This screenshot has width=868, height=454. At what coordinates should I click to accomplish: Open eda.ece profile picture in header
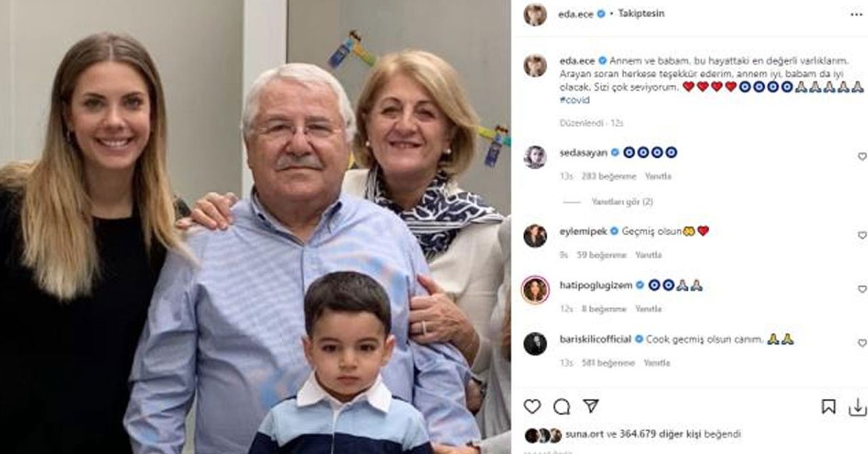[535, 14]
